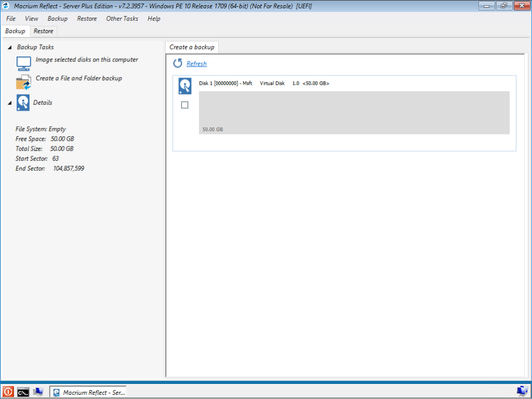
Task: Switch to the Restore tab
Action: tap(44, 31)
